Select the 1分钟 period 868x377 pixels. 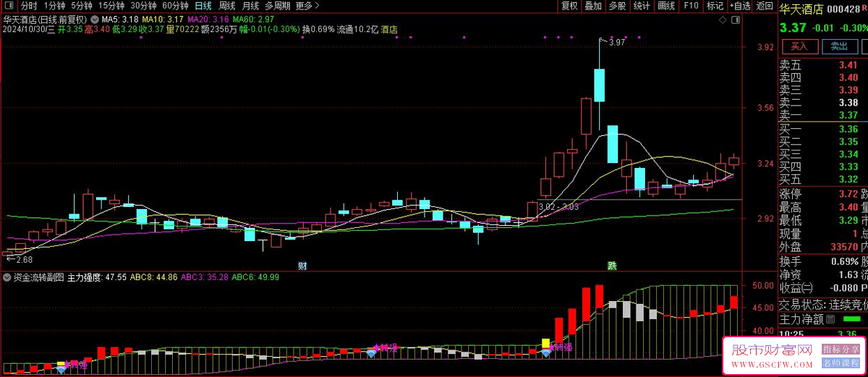(x=54, y=5)
